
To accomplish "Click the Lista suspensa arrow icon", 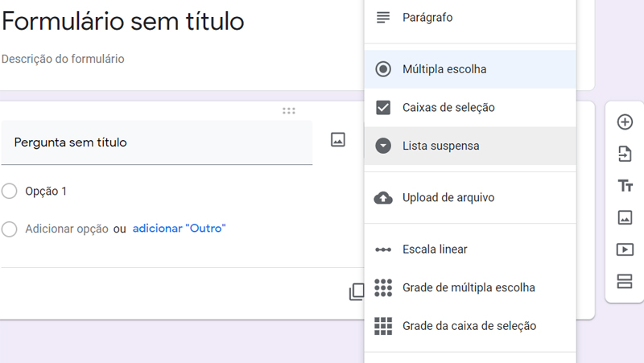I will point(383,146).
